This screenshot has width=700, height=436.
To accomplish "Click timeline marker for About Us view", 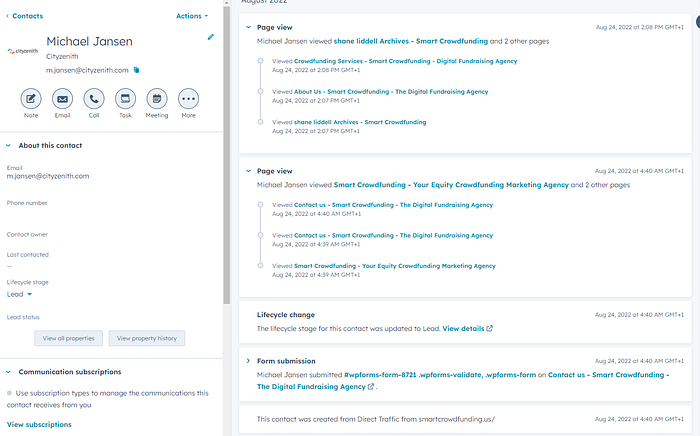I will [x=260, y=91].
